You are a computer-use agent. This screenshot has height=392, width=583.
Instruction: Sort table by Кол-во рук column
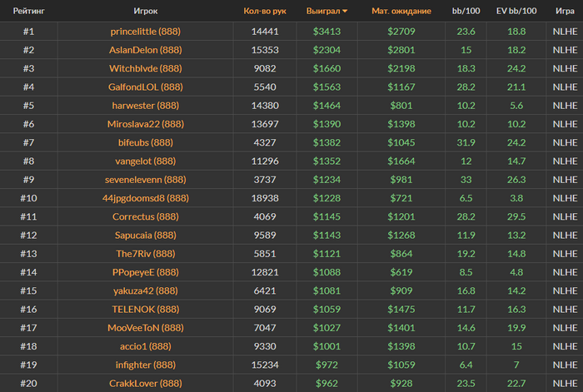click(x=265, y=11)
